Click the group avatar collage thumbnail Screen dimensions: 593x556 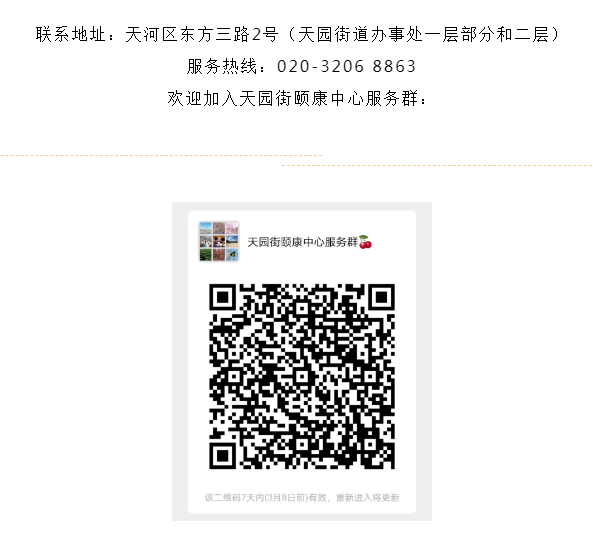pos(219,241)
